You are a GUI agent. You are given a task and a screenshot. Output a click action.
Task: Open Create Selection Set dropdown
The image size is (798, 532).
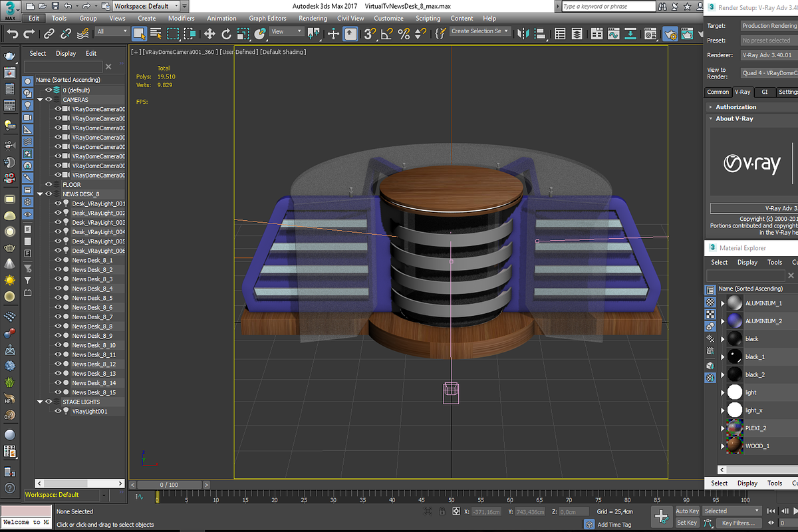[x=480, y=31]
